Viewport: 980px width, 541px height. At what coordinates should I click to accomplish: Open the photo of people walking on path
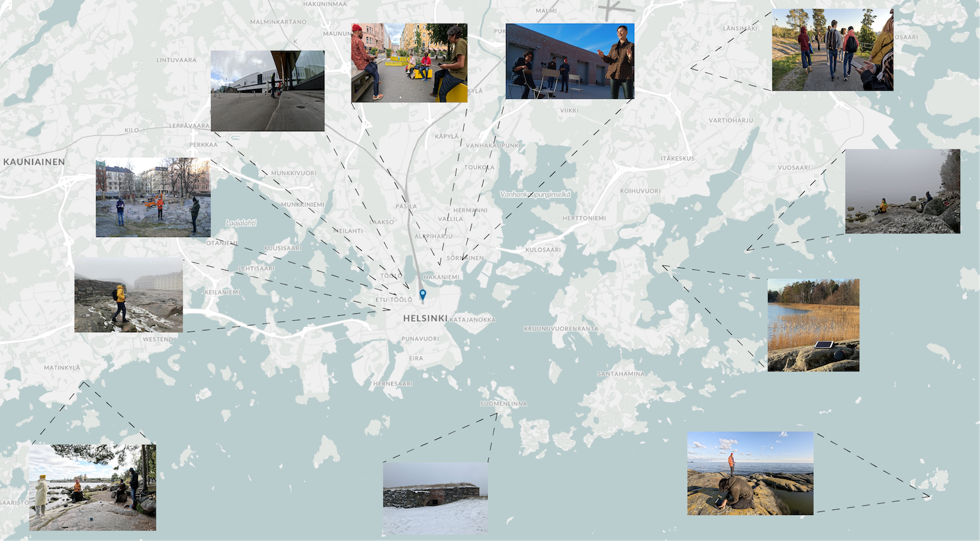pyautogui.click(x=833, y=50)
